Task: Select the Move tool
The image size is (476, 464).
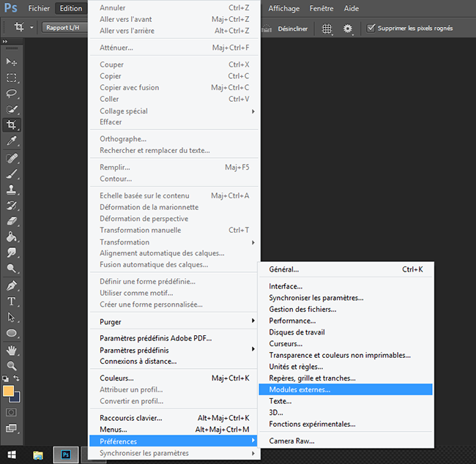Action: pyautogui.click(x=12, y=61)
